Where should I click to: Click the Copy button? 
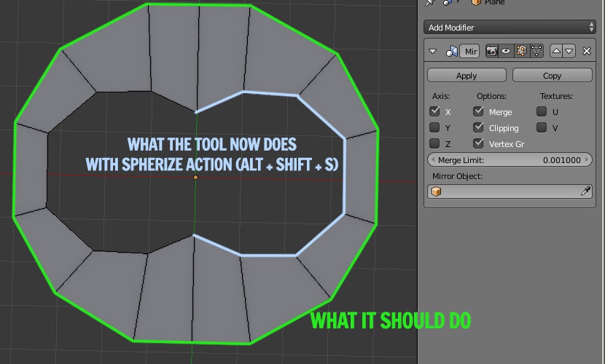point(552,76)
